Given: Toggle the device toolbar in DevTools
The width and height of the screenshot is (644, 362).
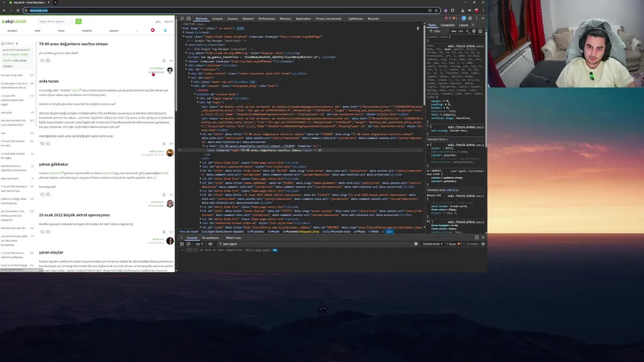Looking at the screenshot, I should click(188, 19).
